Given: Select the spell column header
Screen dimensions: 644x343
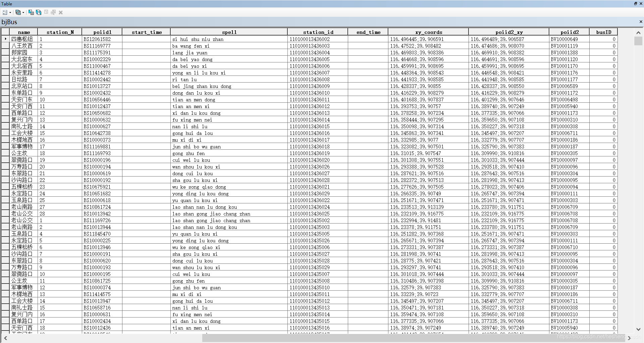Looking at the screenshot, I should (229, 32).
